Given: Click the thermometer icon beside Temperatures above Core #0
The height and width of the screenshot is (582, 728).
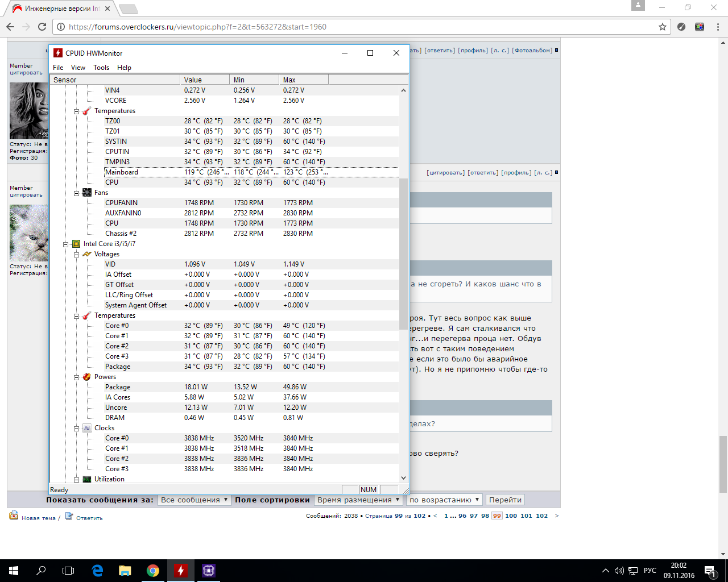Looking at the screenshot, I should [87, 315].
